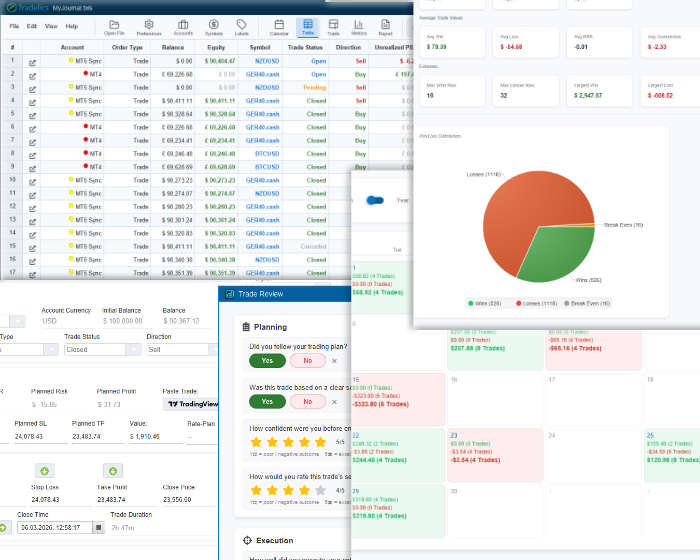
Task: Show the Metrics chart icon
Action: click(358, 27)
